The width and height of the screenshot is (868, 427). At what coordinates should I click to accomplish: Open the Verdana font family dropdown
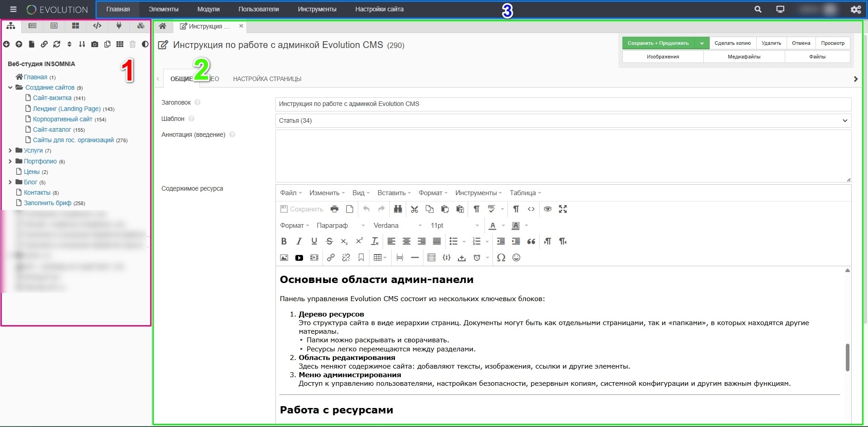[397, 225]
